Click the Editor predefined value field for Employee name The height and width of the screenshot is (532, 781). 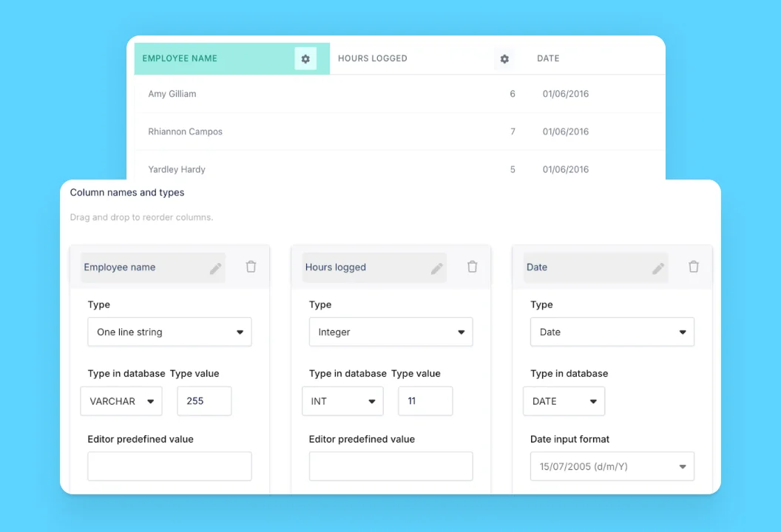coord(169,466)
